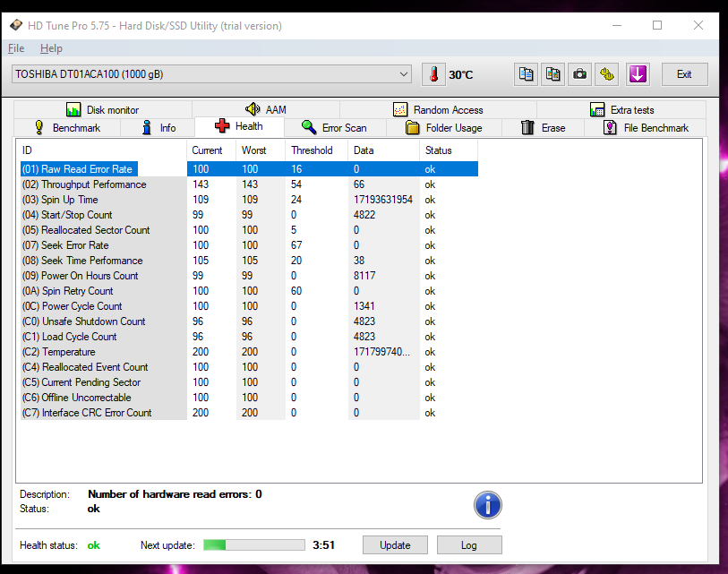Click the Erase trash can icon
Viewport: 728px width, 574px height.
[x=527, y=127]
